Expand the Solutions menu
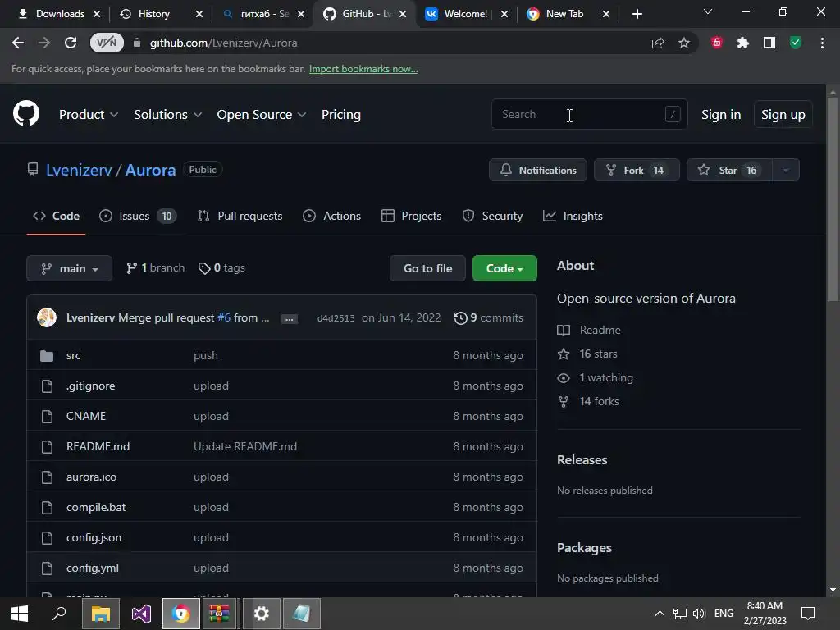 (167, 115)
